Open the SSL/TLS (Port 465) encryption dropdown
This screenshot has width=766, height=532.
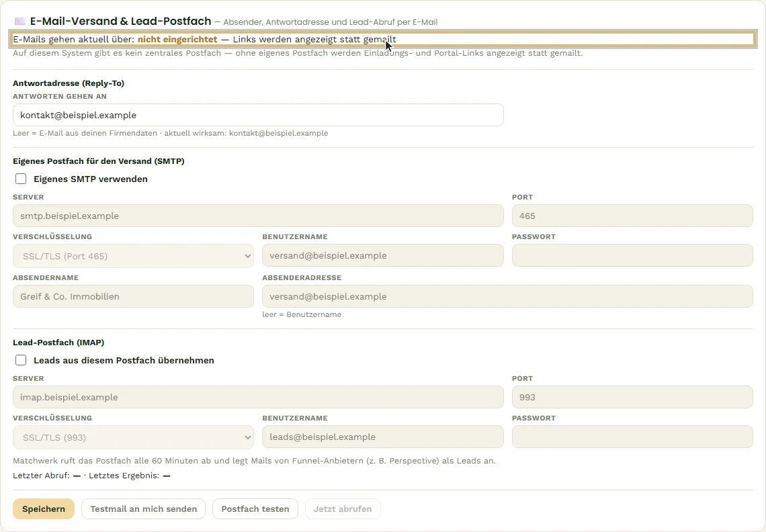(x=133, y=256)
